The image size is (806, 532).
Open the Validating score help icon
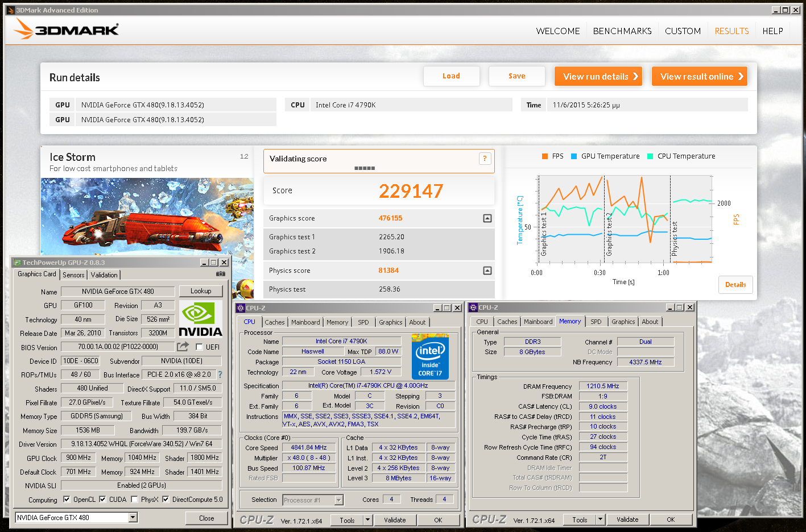pyautogui.click(x=485, y=159)
